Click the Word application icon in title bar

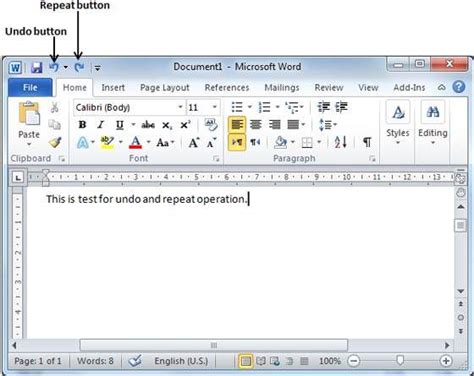click(x=15, y=68)
